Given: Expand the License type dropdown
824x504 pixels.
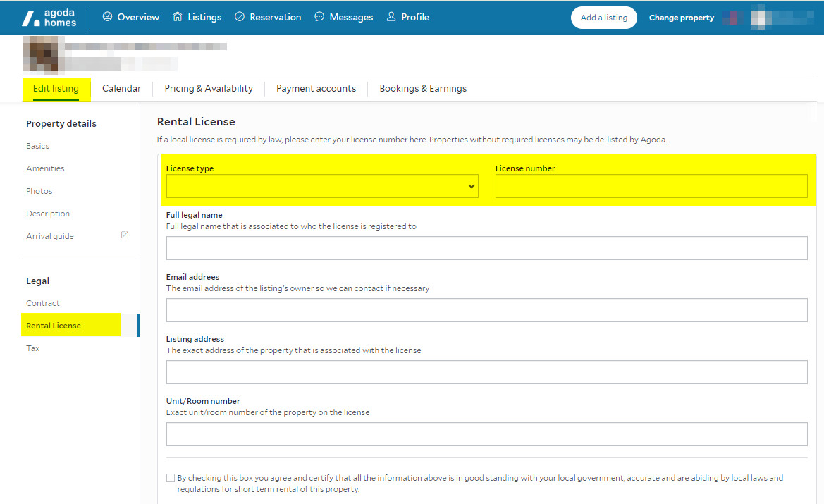Looking at the screenshot, I should click(322, 186).
